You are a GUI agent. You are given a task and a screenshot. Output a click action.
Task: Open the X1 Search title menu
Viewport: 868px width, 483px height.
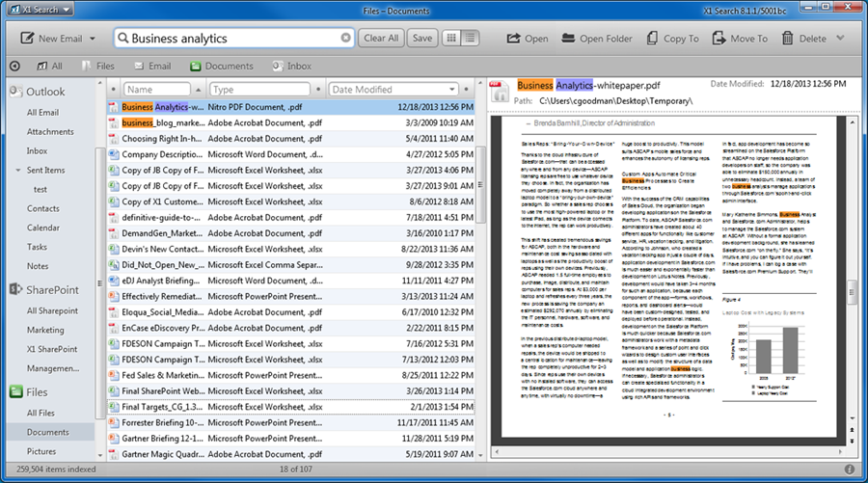(41, 10)
